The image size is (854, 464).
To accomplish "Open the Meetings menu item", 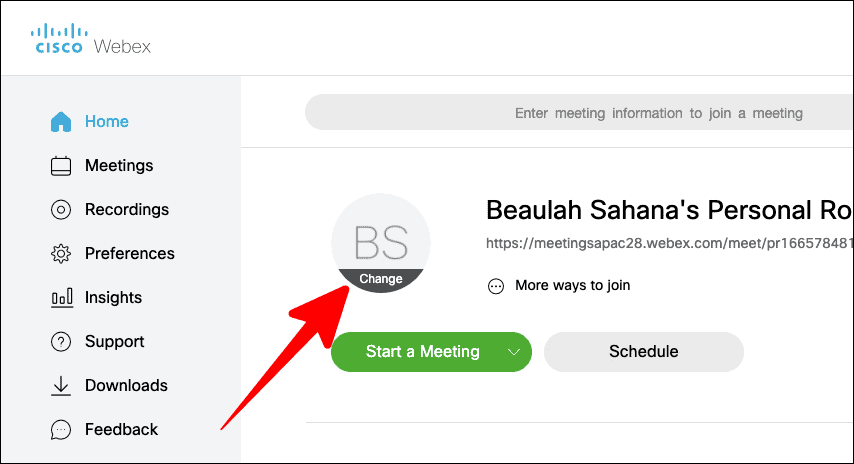I will 119,166.
